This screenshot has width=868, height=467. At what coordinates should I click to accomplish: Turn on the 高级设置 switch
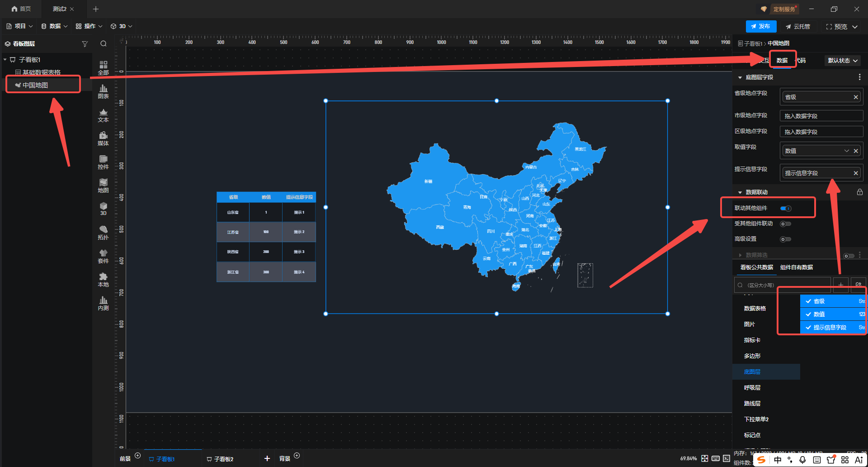(786, 239)
